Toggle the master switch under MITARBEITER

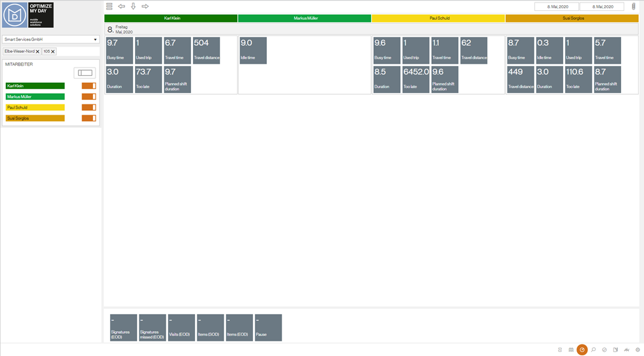pos(85,73)
